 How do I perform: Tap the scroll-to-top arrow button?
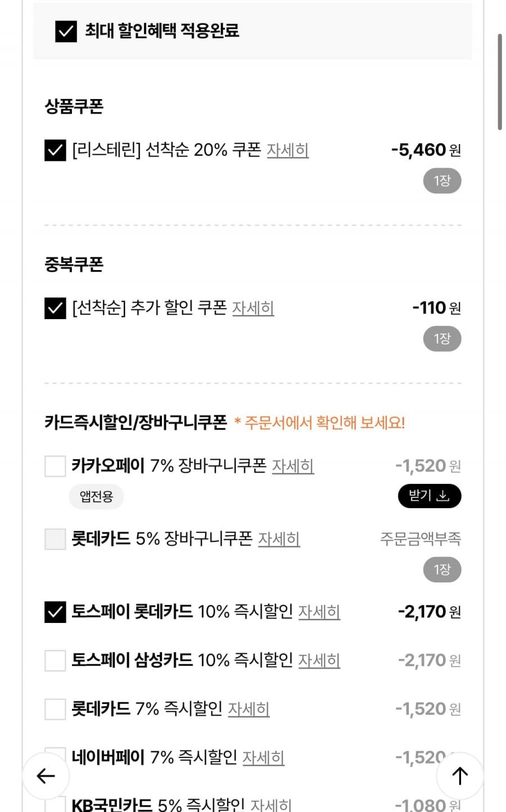tap(460, 776)
